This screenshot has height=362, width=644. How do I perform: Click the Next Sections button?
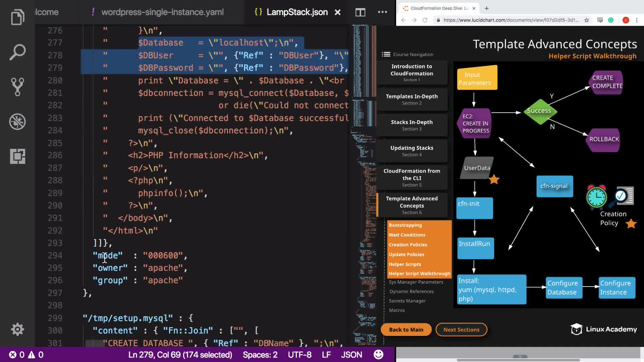(461, 329)
